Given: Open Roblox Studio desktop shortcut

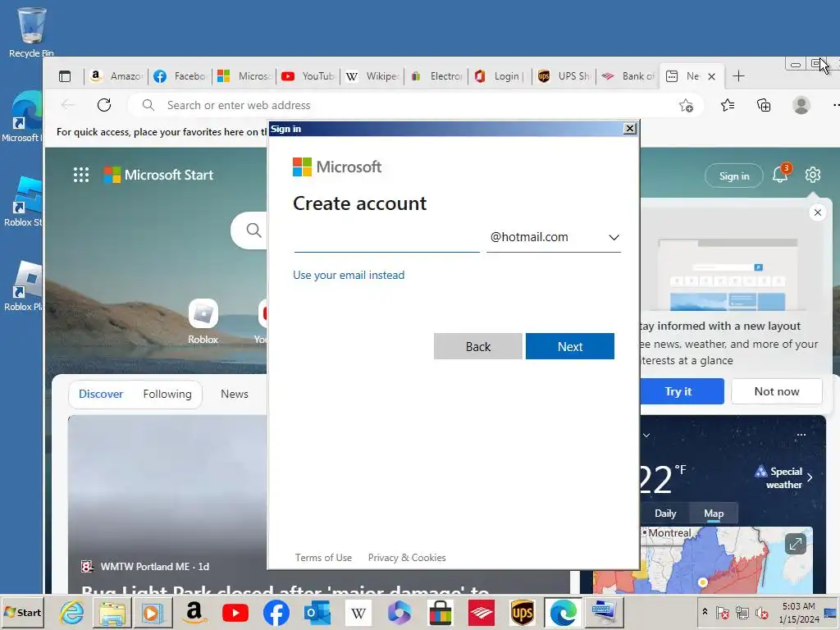Looking at the screenshot, I should 22,202.
